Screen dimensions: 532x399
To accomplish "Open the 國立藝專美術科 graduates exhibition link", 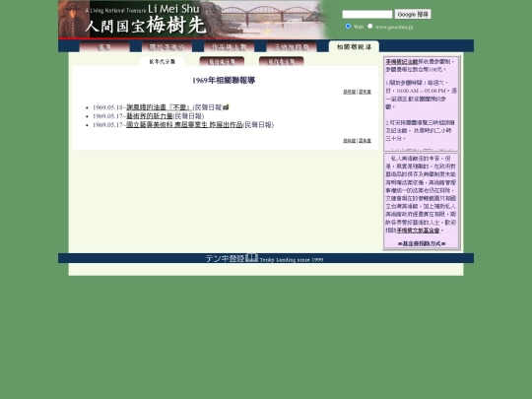I will (184, 125).
